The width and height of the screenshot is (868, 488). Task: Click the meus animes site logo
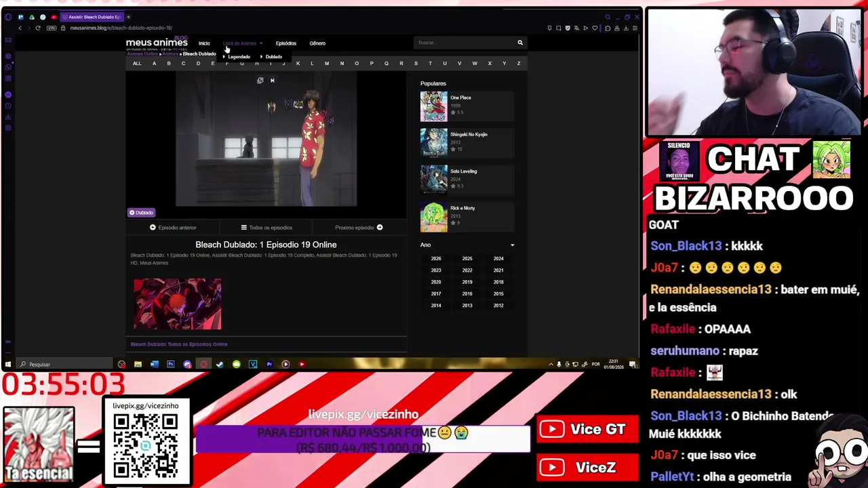(157, 43)
